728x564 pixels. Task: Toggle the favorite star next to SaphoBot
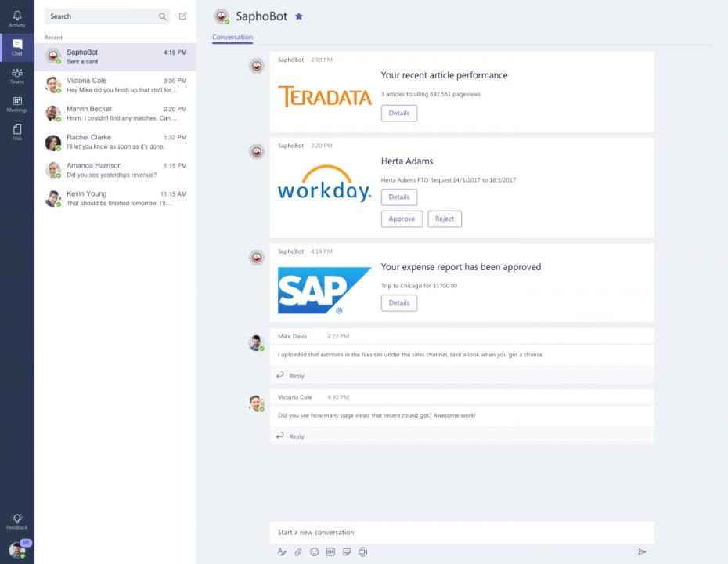click(x=299, y=16)
